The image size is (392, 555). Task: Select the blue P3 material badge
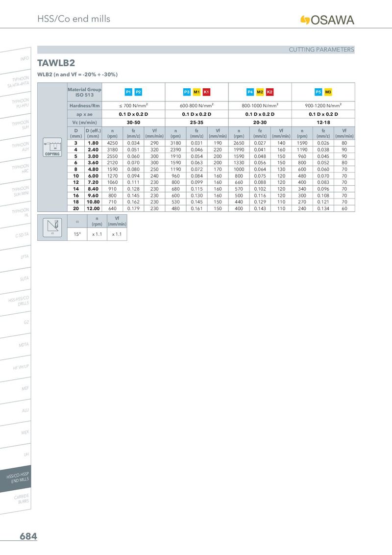[x=187, y=92]
